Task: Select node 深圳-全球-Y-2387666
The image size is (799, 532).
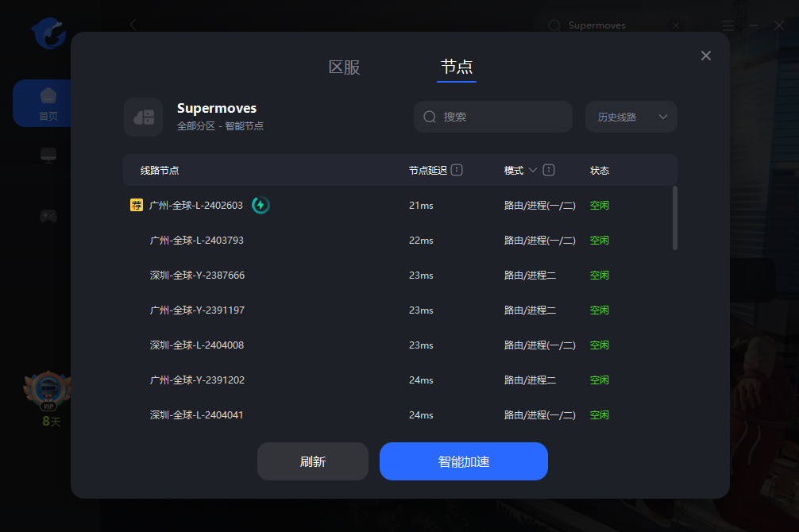Action: tap(399, 276)
